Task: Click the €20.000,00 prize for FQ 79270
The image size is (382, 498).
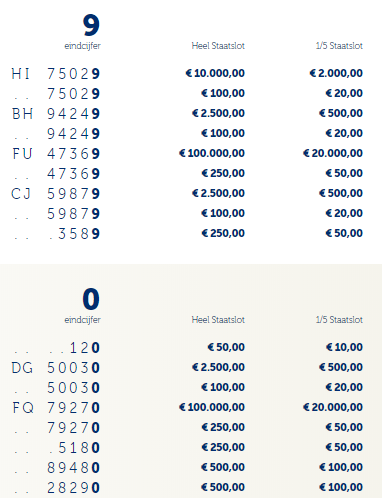Action: [333, 407]
